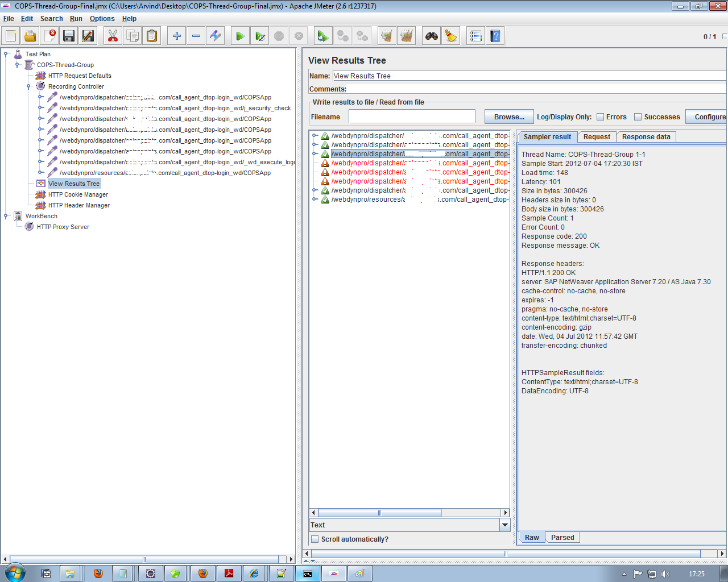Viewport: 728px width, 582px height.
Task: Click the Remote Start All icon
Action: pyautogui.click(x=323, y=36)
